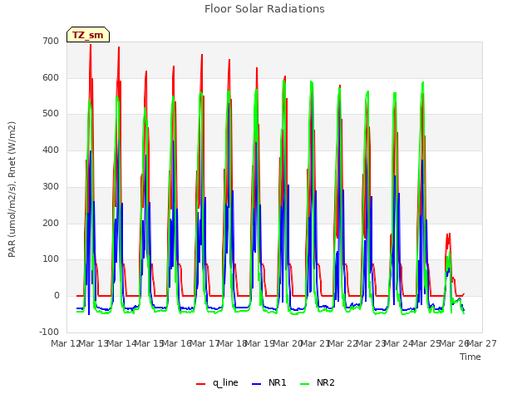Click the Mar 18 x-axis tick label
This screenshot has height=399, width=532.
232,343
